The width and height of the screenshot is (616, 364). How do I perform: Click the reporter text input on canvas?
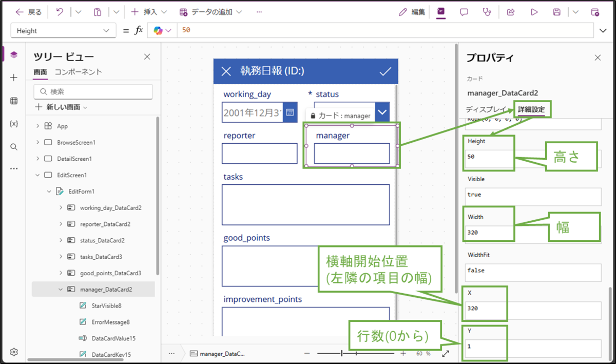(x=260, y=154)
